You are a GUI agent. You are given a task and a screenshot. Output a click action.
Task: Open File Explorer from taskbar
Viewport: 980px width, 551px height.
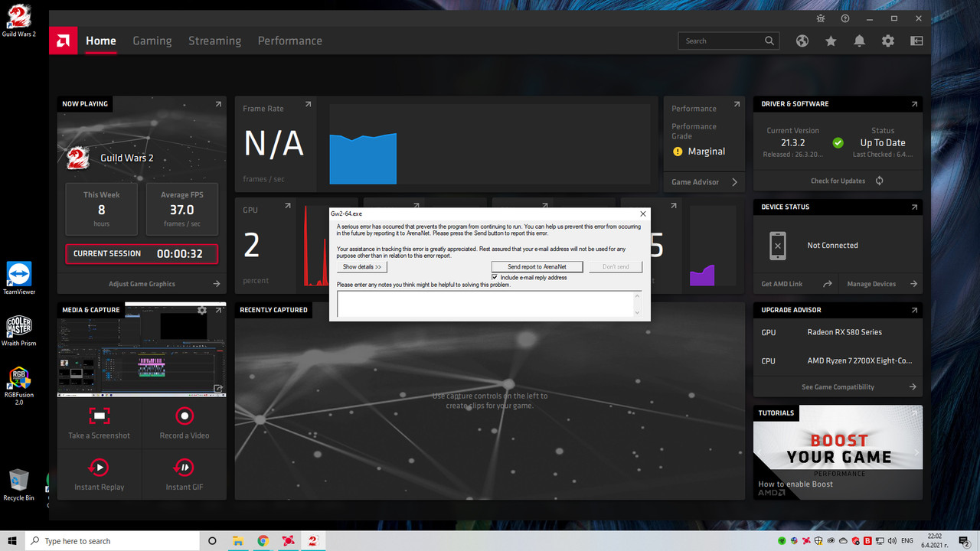[237, 540]
